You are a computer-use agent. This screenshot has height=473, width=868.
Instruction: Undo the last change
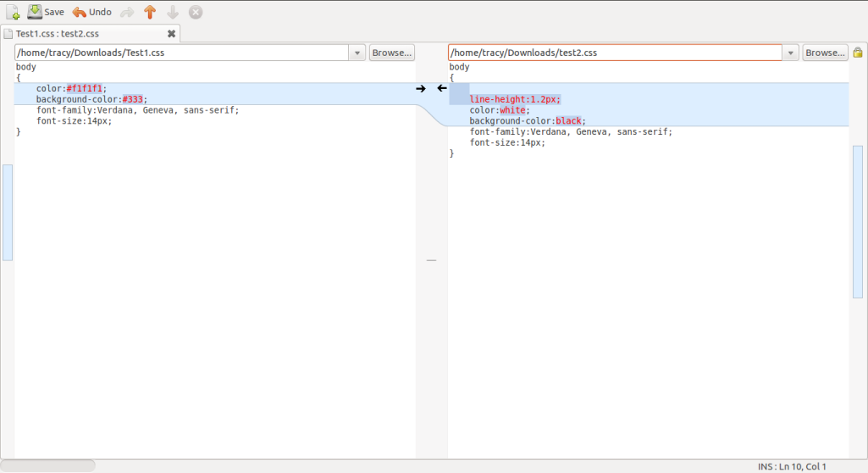(x=91, y=12)
